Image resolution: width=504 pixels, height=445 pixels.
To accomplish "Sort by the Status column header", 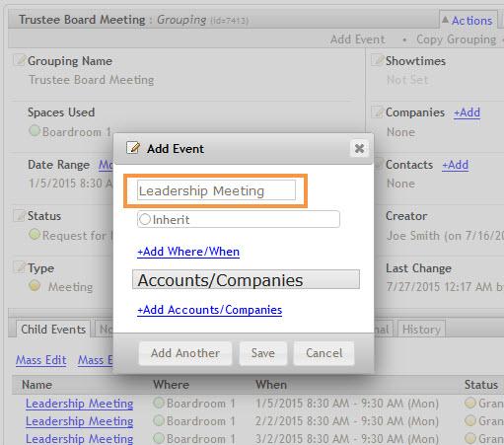I will click(x=481, y=385).
